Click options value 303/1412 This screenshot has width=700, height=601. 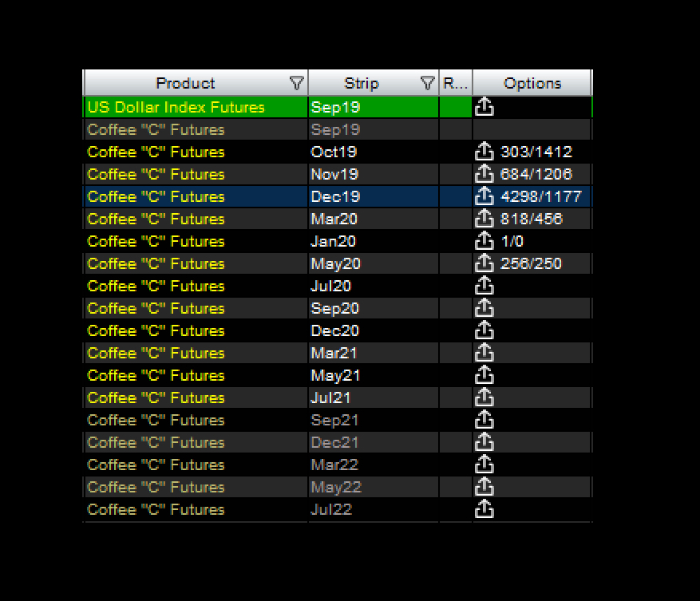(x=536, y=152)
